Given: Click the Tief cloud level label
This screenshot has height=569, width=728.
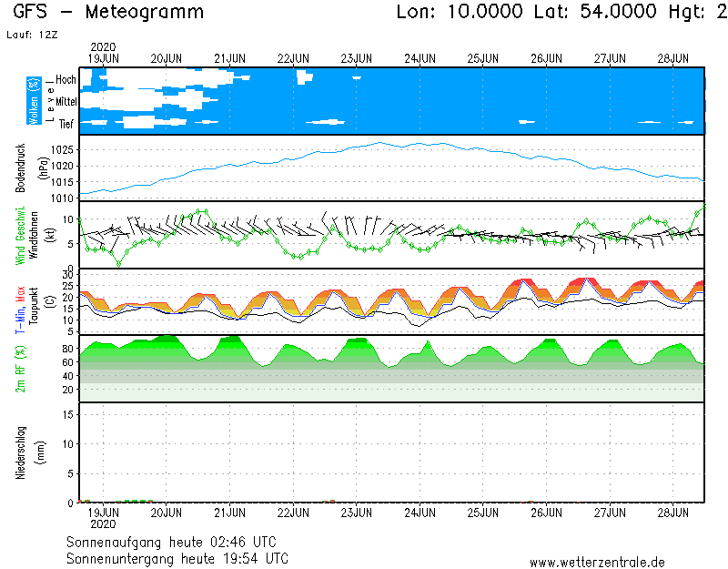Looking at the screenshot, I should tap(66, 123).
